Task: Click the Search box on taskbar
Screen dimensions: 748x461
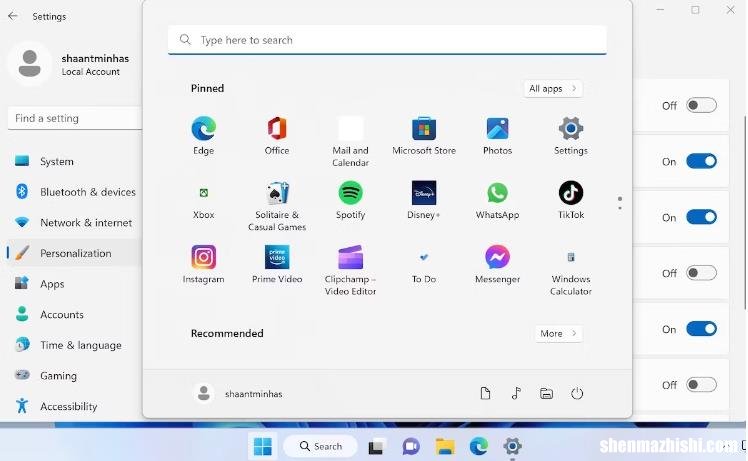Action: pyautogui.click(x=320, y=446)
